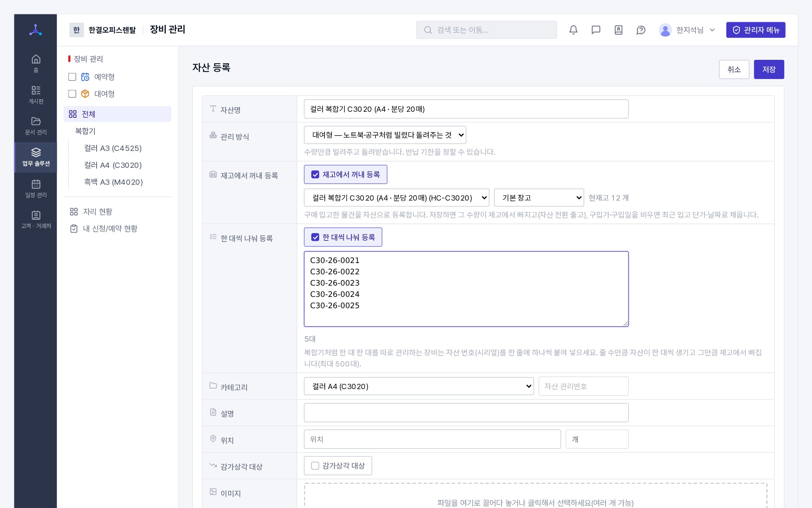Open the 고객 · 거래처 contacts icon
Image resolution: width=812 pixels, height=508 pixels.
[x=36, y=215]
